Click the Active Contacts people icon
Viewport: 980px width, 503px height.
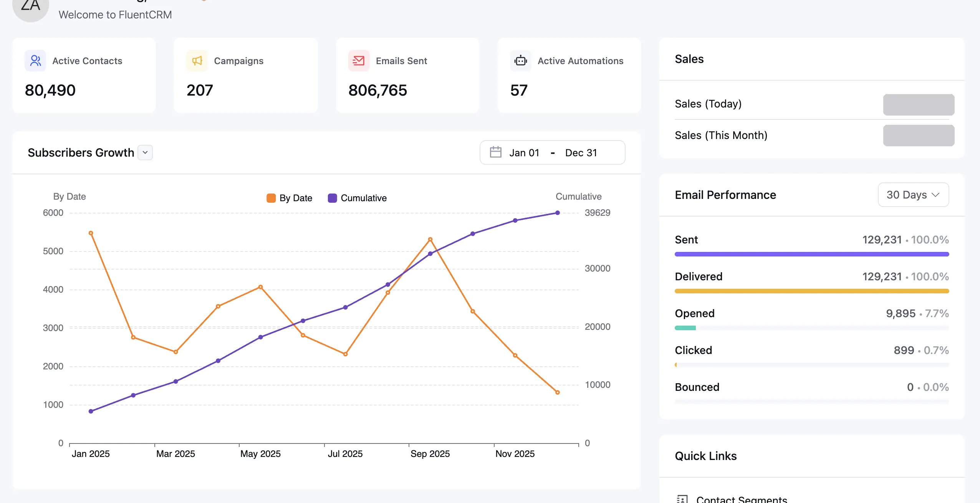coord(35,61)
